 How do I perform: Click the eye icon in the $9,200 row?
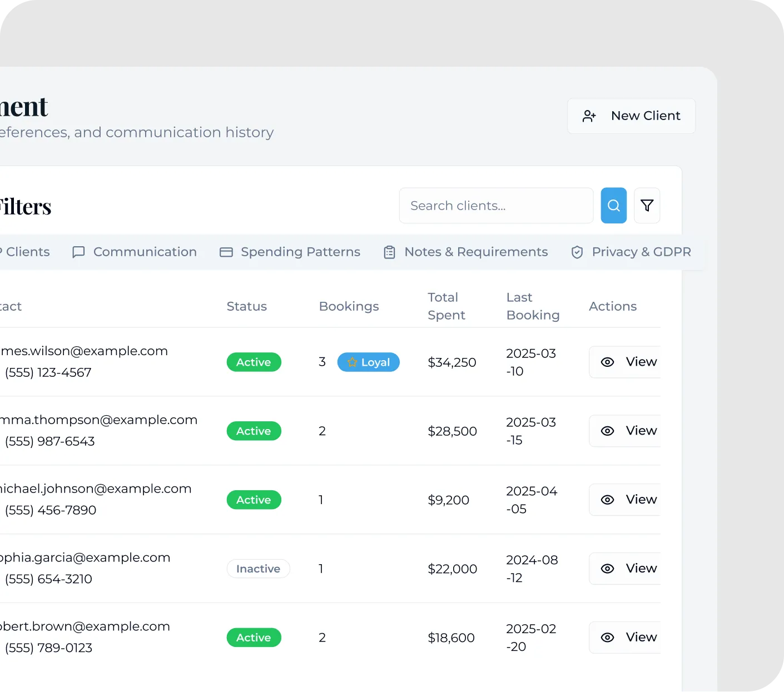point(608,500)
